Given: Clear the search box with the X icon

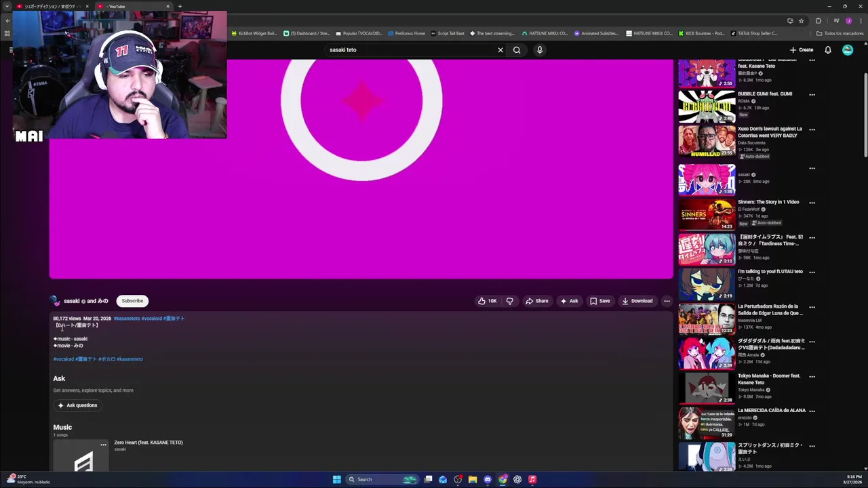Looking at the screenshot, I should (500, 49).
